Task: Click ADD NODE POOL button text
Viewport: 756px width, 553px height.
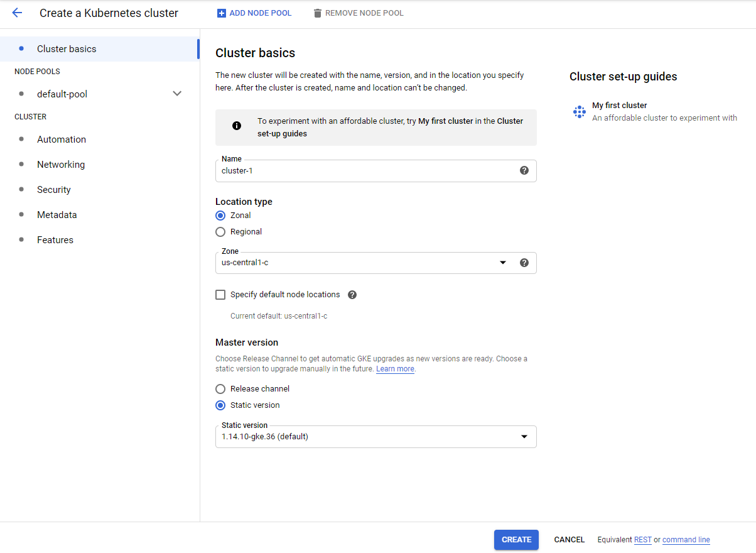Action: pos(261,13)
